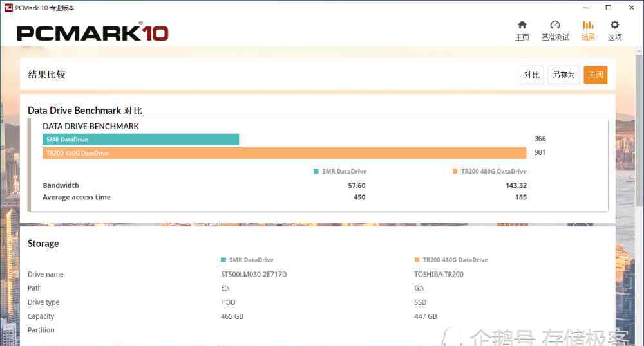Click the vertical scrollbar thumb
The height and width of the screenshot is (346, 644).
tap(639, 129)
